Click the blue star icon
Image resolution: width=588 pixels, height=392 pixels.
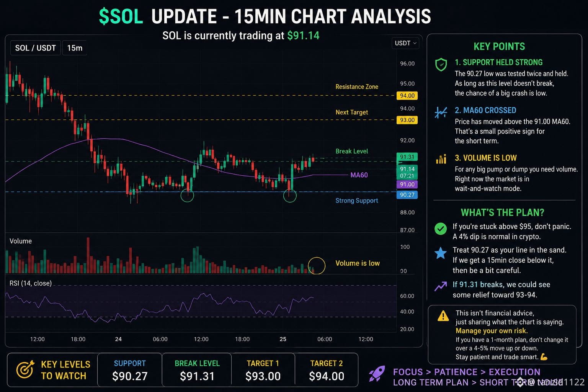(441, 253)
